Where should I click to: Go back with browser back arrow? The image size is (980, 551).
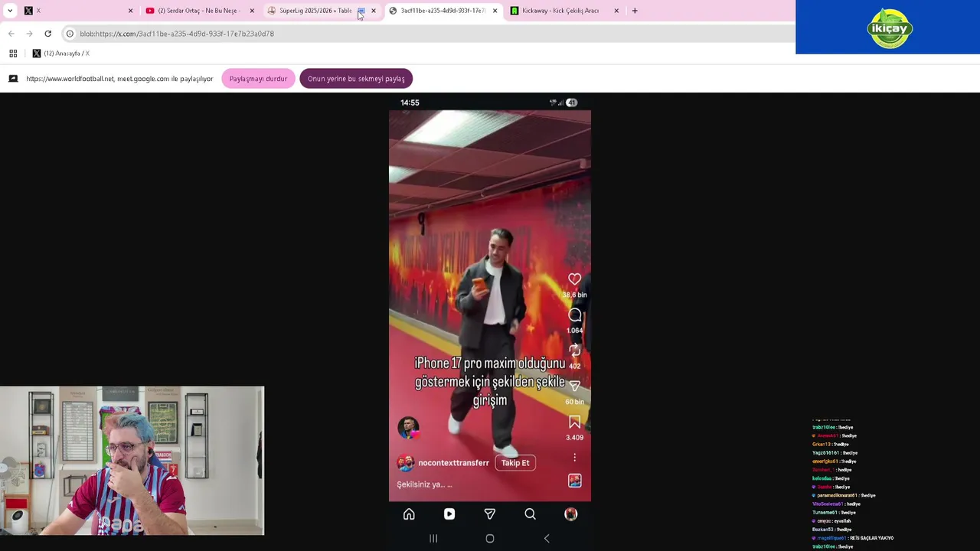point(11,34)
